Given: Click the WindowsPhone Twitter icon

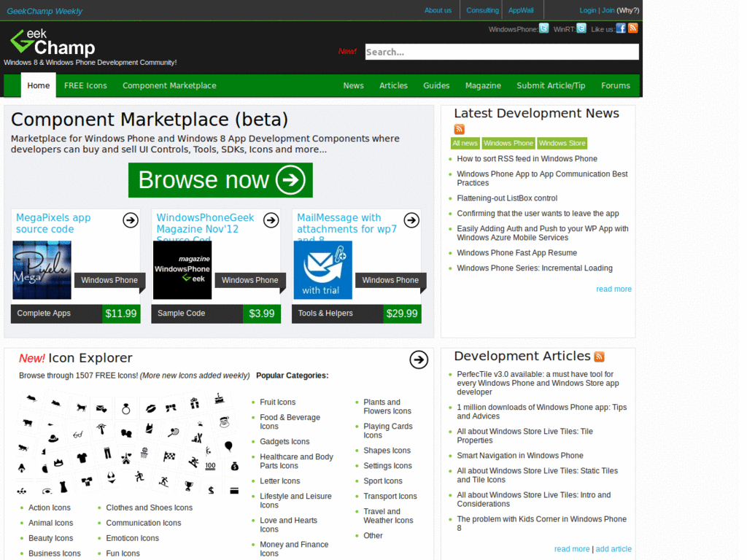Looking at the screenshot, I should pyautogui.click(x=543, y=28).
